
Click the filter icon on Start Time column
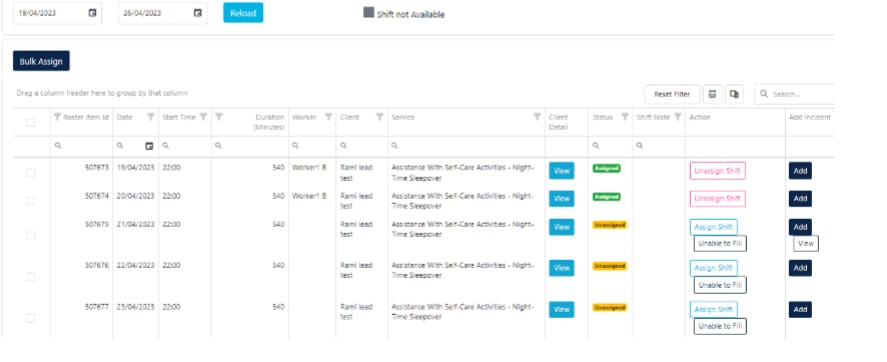coord(203,117)
